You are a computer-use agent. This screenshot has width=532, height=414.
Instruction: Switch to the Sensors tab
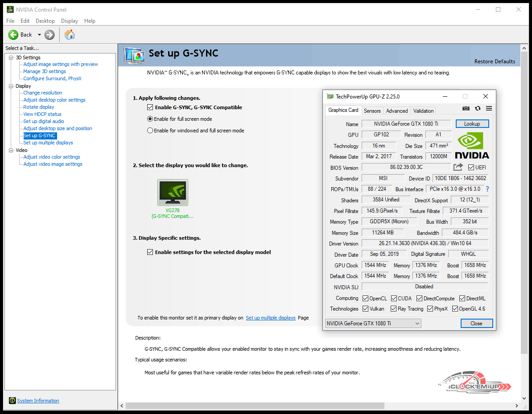click(372, 111)
